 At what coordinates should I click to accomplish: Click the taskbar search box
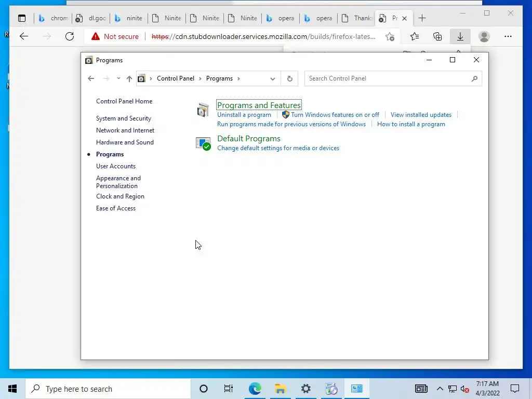coord(108,389)
